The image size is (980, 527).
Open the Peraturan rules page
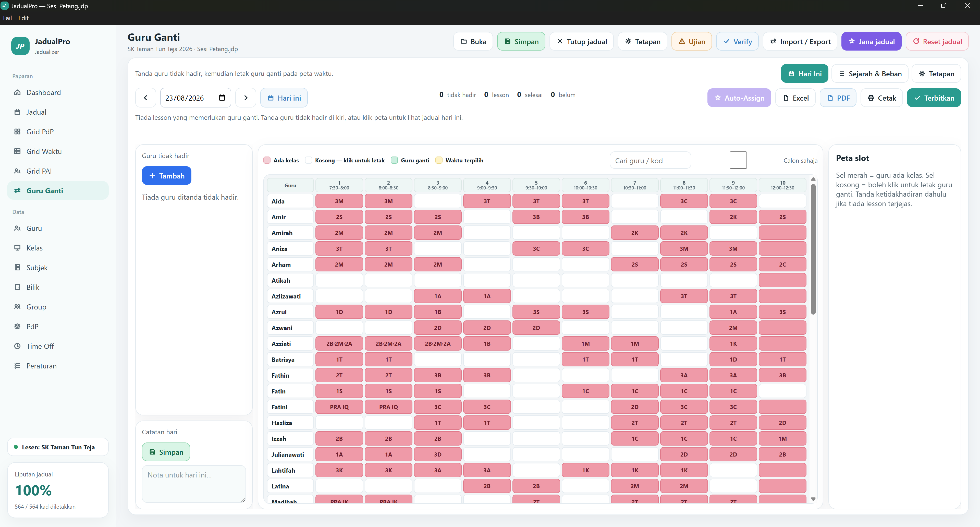tap(58, 366)
